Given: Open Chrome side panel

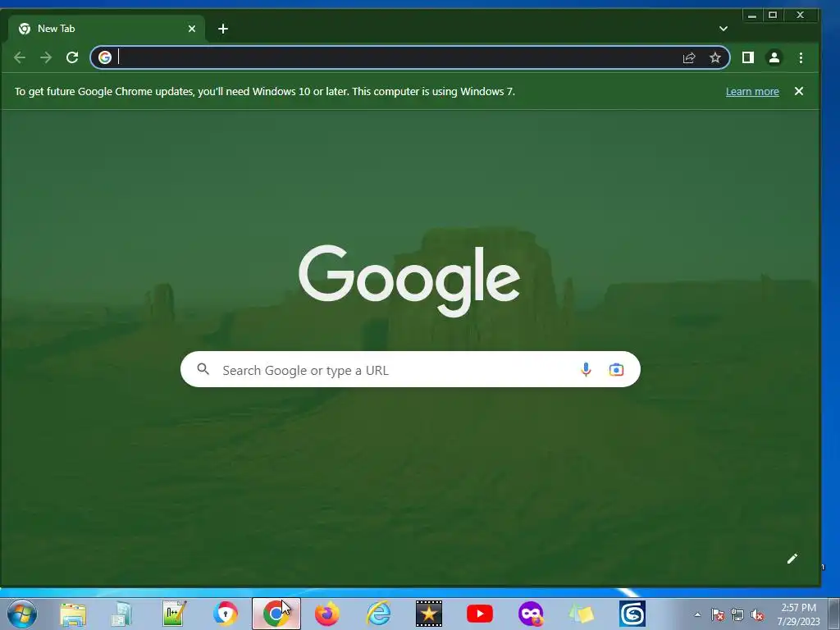Looking at the screenshot, I should point(748,57).
